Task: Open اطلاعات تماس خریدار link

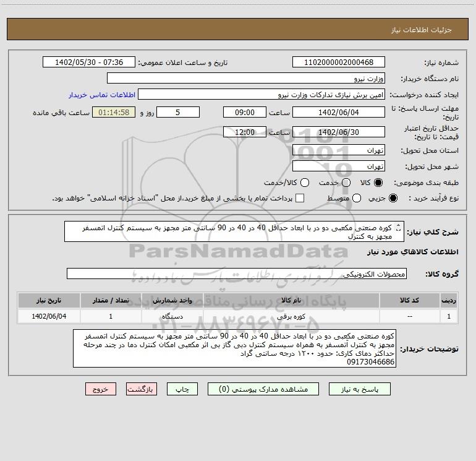Action: [102, 95]
